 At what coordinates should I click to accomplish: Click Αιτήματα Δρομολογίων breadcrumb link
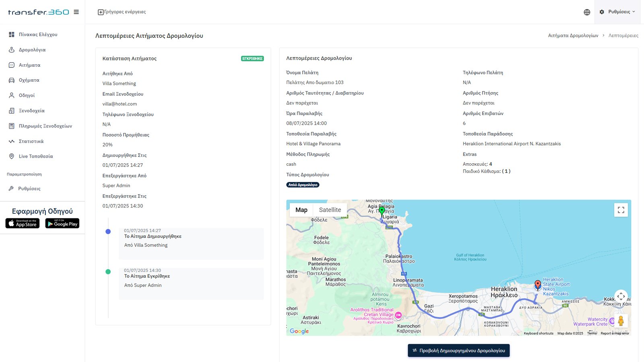(x=573, y=36)
